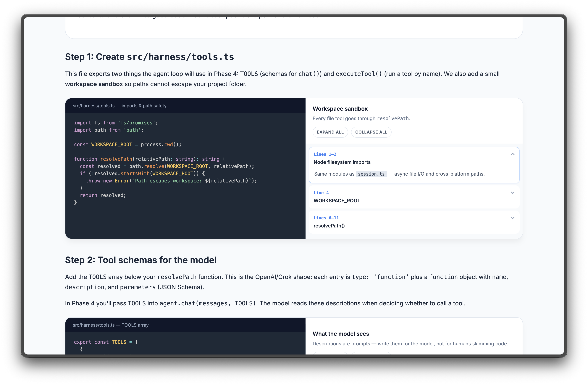Screen dimensions: 588x385
Task: Click the 'Step 1: Create src/harness/tools.ts' heading
Action: click(149, 57)
